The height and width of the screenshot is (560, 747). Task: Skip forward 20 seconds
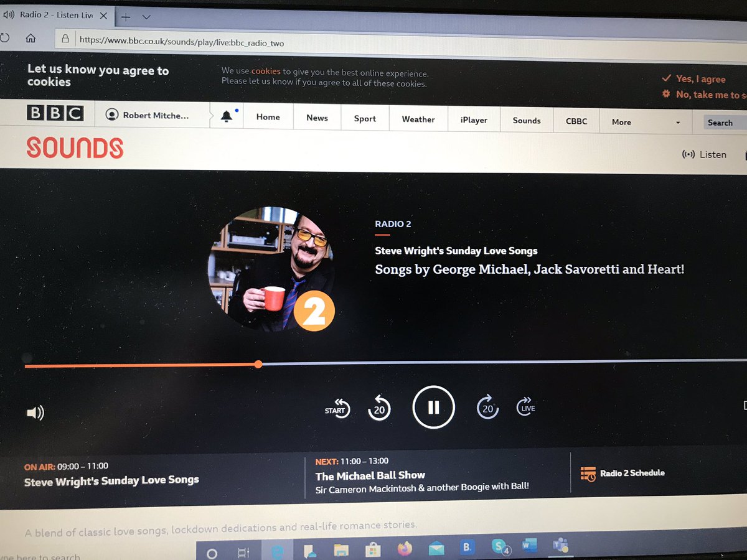pyautogui.click(x=487, y=407)
